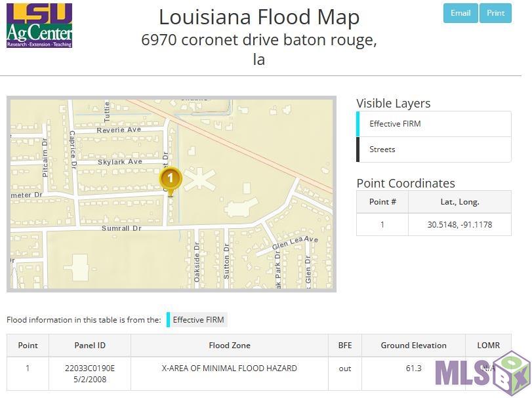532x398 pixels.
Task: Click the MLS Box watermark logo
Action: (x=481, y=372)
